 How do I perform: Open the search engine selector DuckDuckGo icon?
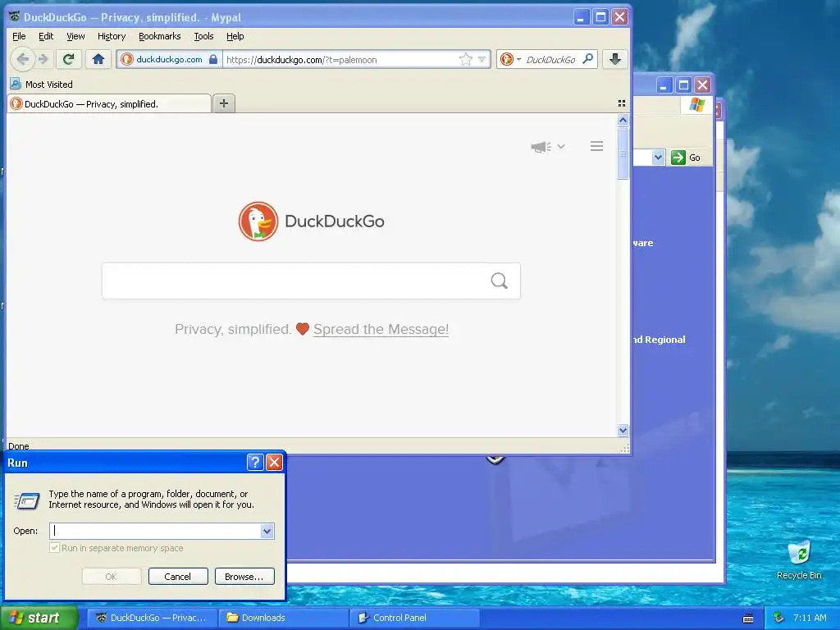pos(507,59)
